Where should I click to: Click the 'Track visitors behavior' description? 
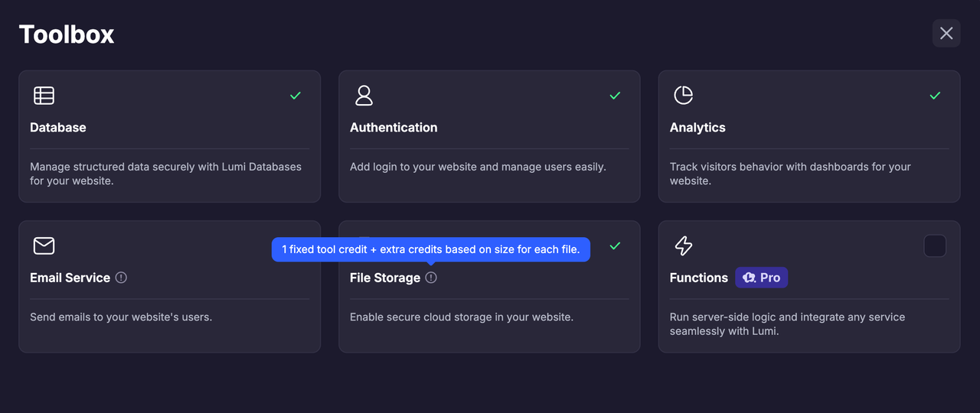click(790, 174)
